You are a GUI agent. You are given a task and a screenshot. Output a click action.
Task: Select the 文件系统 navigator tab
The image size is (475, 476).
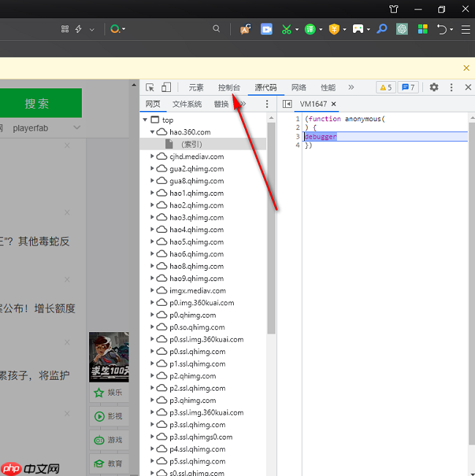click(x=187, y=104)
